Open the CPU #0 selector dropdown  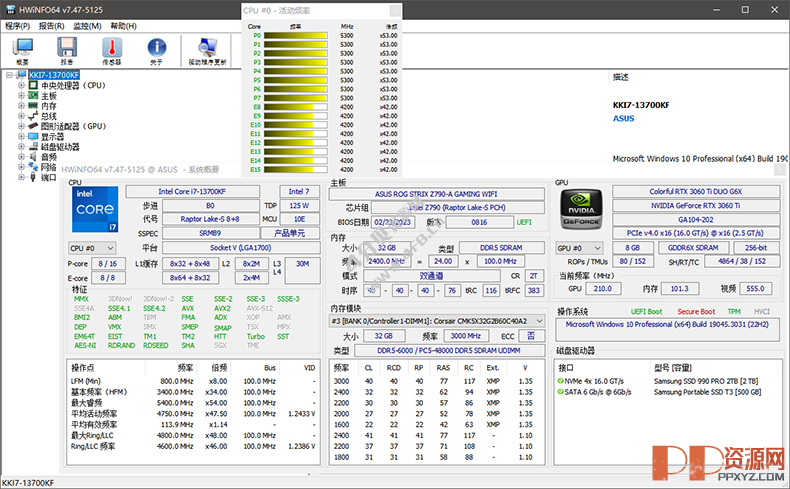pos(92,248)
